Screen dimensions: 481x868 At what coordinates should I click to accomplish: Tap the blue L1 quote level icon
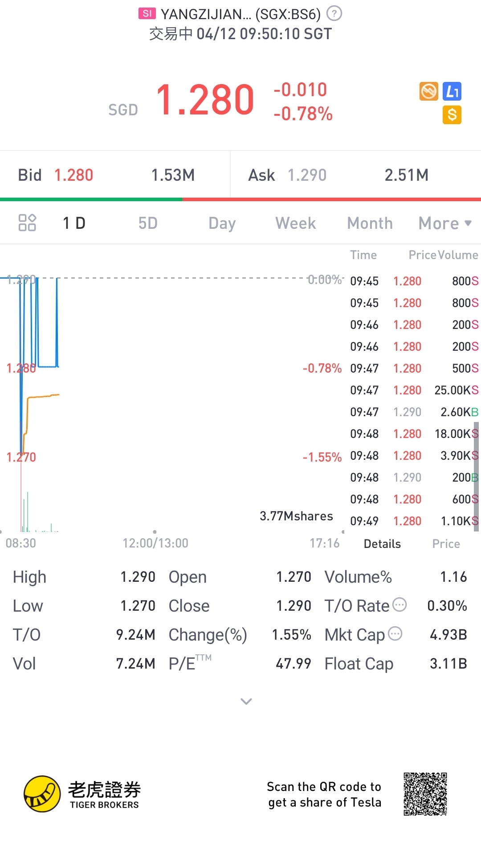point(452,91)
